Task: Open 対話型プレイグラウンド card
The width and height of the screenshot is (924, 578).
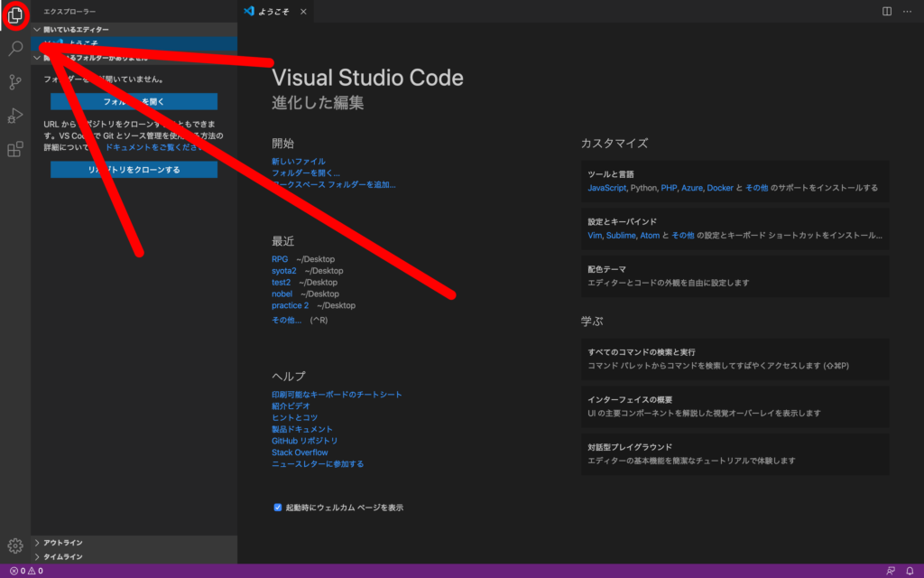Action: (735, 454)
